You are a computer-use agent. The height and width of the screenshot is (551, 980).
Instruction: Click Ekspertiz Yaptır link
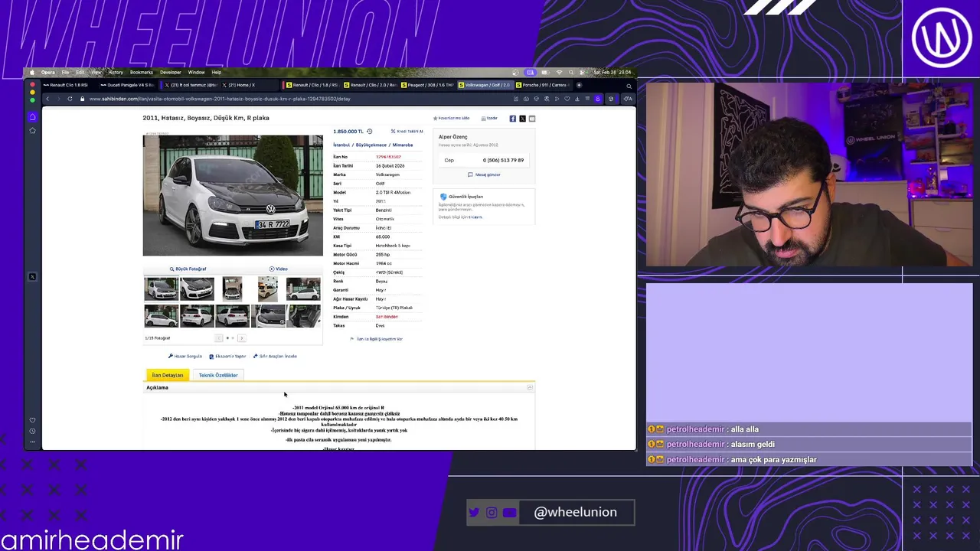227,356
